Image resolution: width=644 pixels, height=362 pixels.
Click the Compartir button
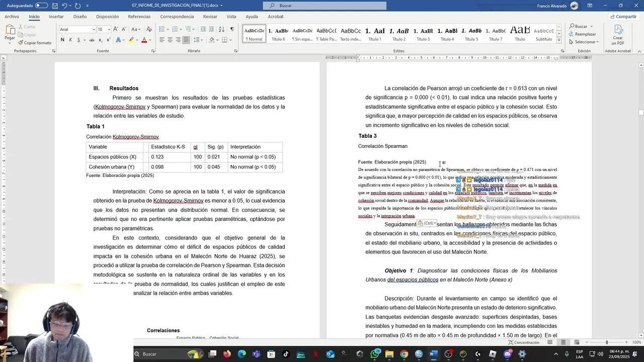(x=623, y=17)
